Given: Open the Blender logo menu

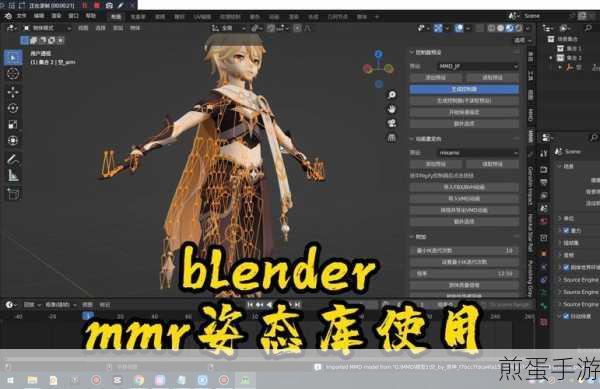Looking at the screenshot, I should [x=8, y=16].
